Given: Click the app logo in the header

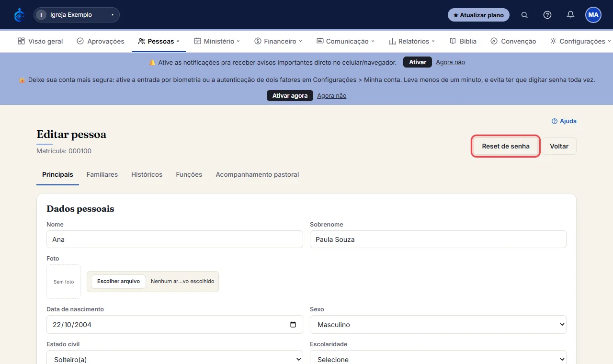Looking at the screenshot, I should 19,15.
